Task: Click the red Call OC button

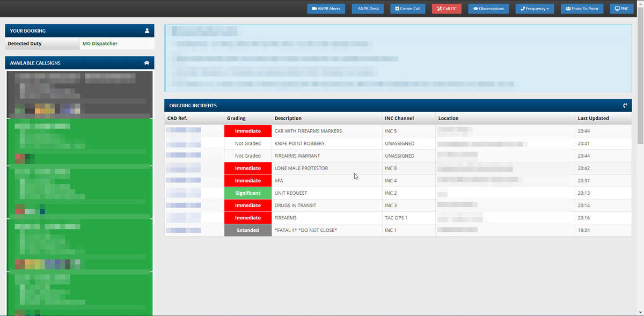Action: (x=447, y=9)
